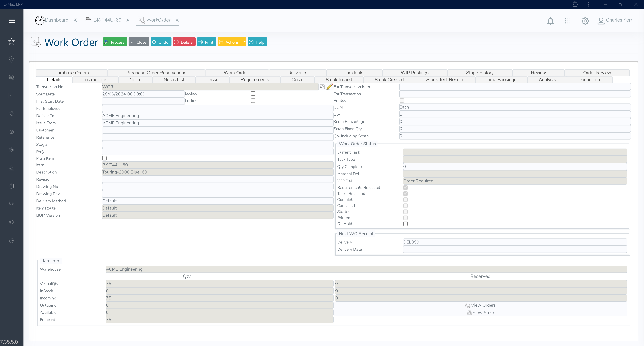The image size is (644, 346).
Task: Switch to the Costs tab
Action: point(297,80)
